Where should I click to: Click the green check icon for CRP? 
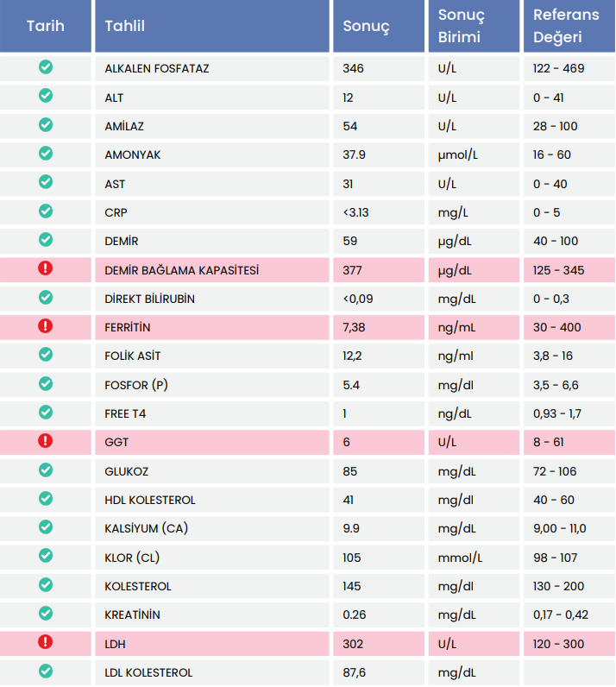(46, 211)
